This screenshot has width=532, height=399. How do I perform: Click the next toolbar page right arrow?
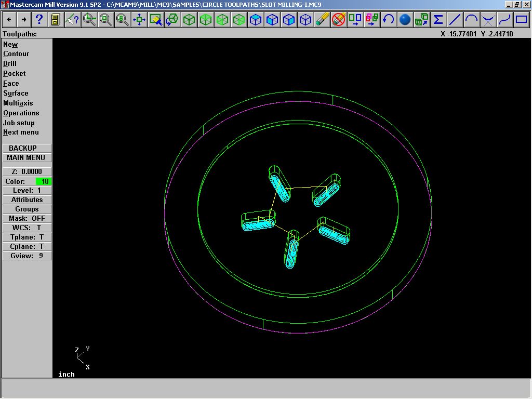[x=24, y=20]
